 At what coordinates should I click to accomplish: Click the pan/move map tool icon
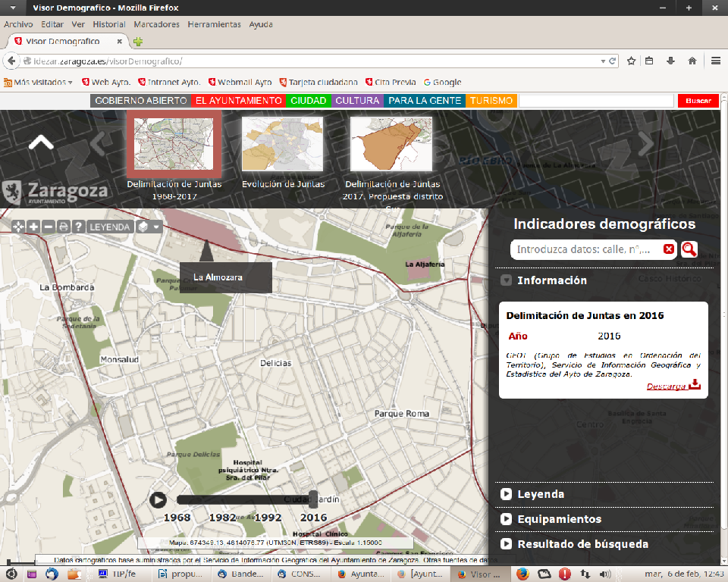coord(17,227)
